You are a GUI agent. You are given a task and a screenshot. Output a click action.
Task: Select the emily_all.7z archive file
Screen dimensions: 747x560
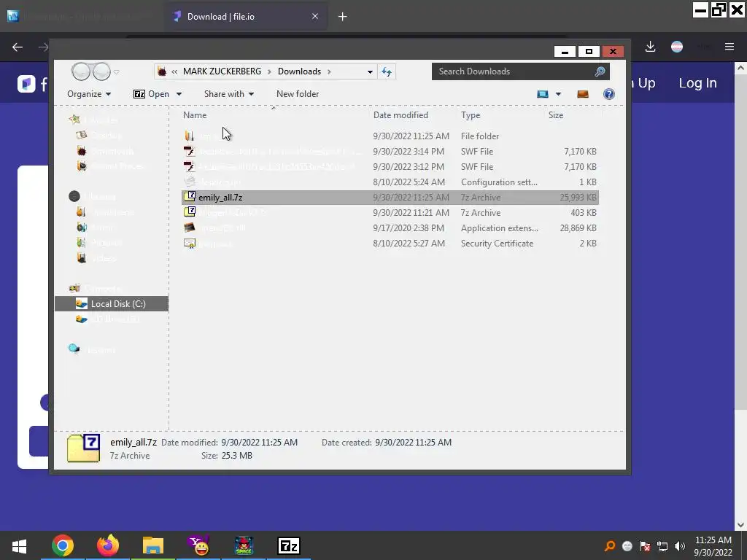pyautogui.click(x=390, y=197)
